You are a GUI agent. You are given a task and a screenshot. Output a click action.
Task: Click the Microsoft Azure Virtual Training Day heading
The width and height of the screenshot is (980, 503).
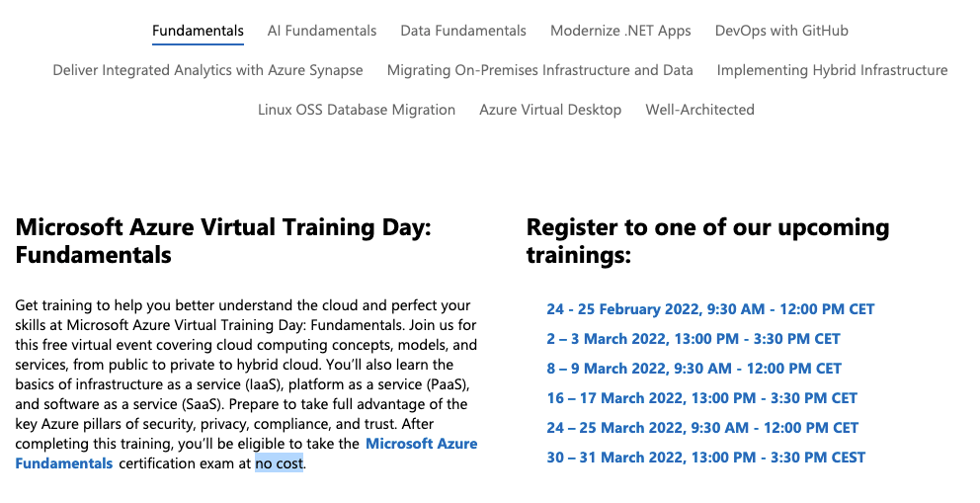click(x=223, y=241)
